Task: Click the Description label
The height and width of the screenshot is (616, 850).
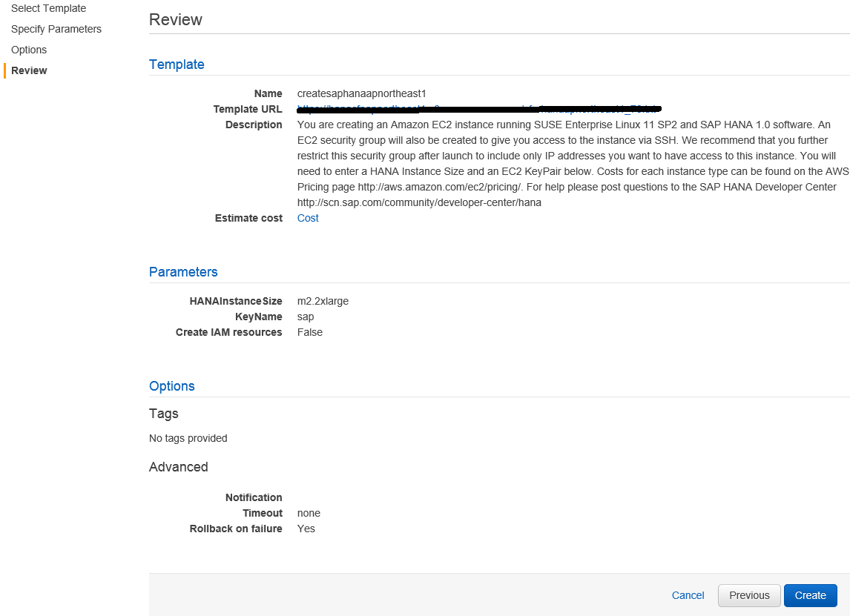Action: tap(254, 125)
